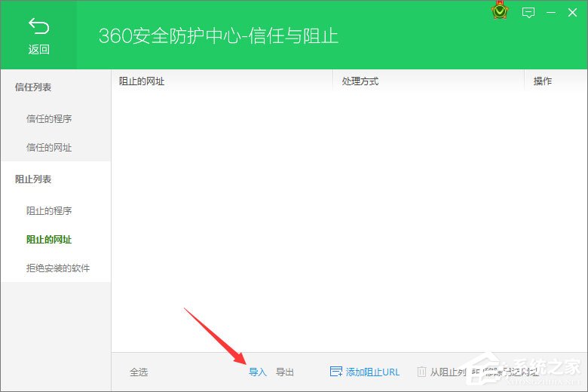588x392 pixels.
Task: Open the medal badge icon
Action: 499,12
